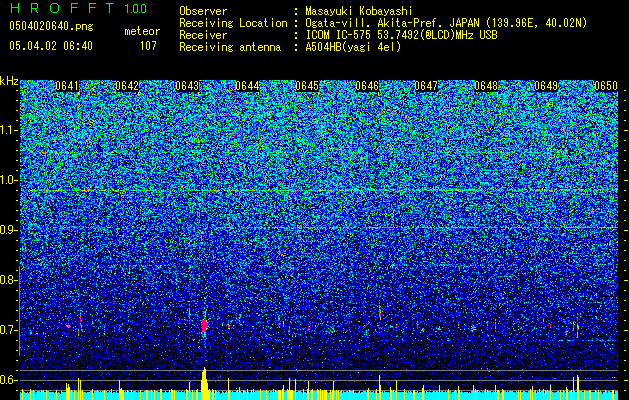Click the 0645 time marker

pos(307,86)
